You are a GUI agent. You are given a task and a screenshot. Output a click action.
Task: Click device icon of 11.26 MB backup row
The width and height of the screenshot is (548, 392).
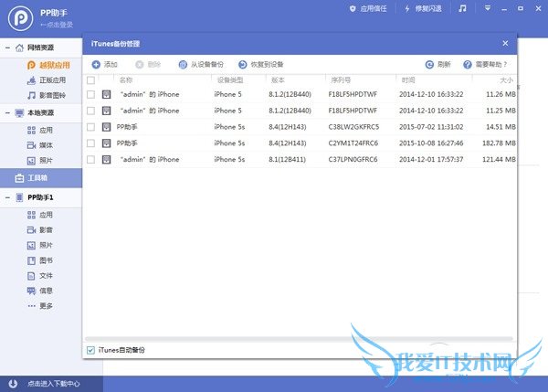click(106, 94)
